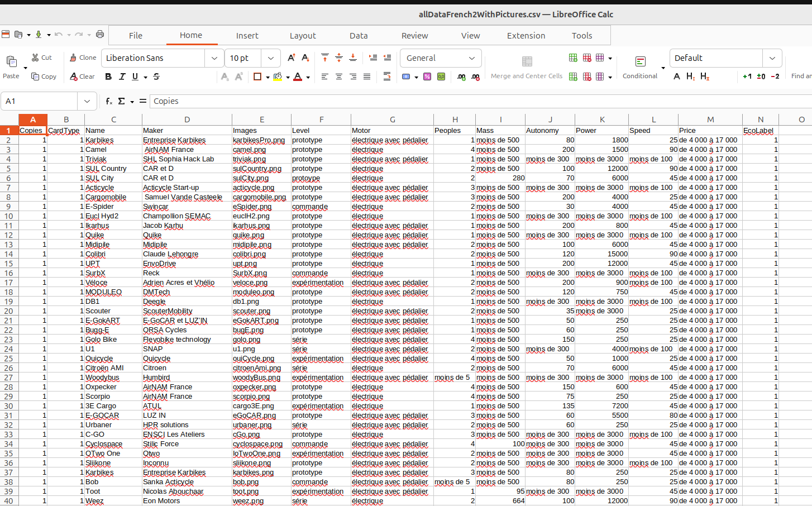812x506 pixels.
Task: Switch to the Extension tab
Action: click(526, 36)
